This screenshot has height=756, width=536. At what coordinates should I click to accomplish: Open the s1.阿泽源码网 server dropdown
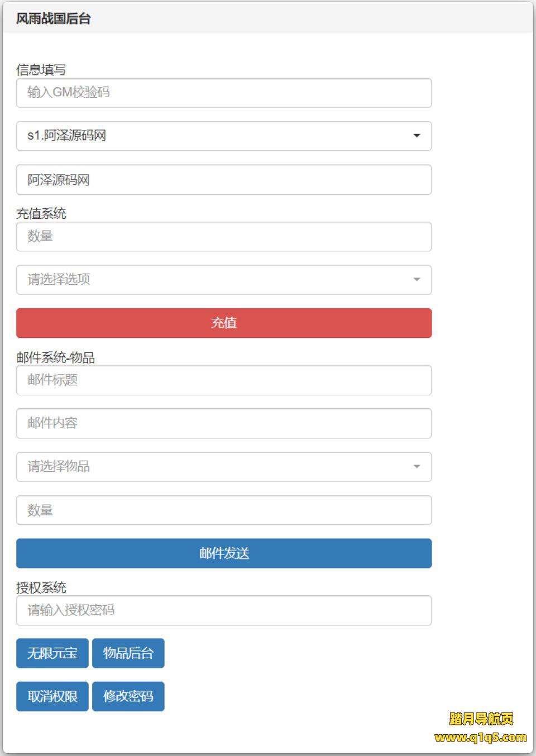point(223,136)
